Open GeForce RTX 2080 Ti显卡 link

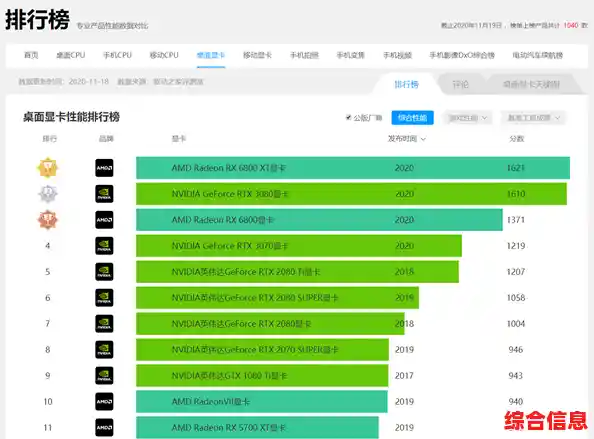point(246,272)
